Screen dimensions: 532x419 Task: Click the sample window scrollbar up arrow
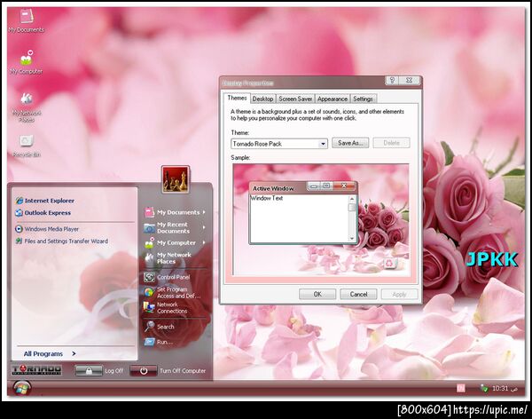pos(352,199)
